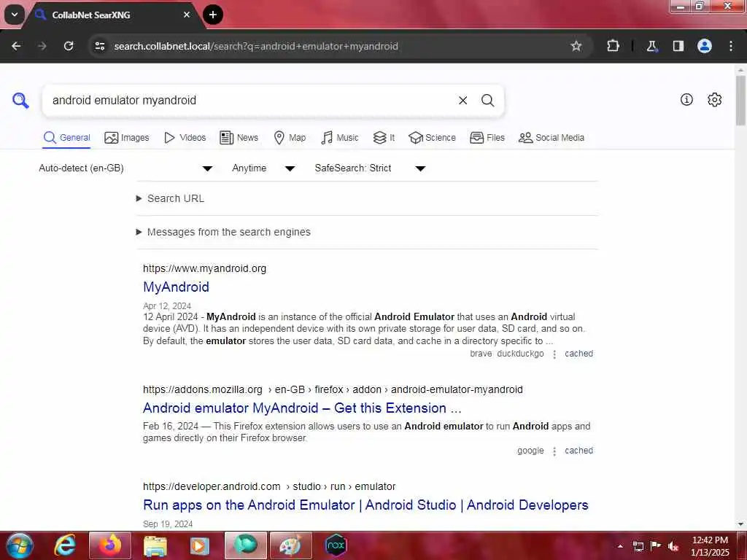This screenshot has height=560, width=747.
Task: Click the muted volume tray icon
Action: (673, 546)
